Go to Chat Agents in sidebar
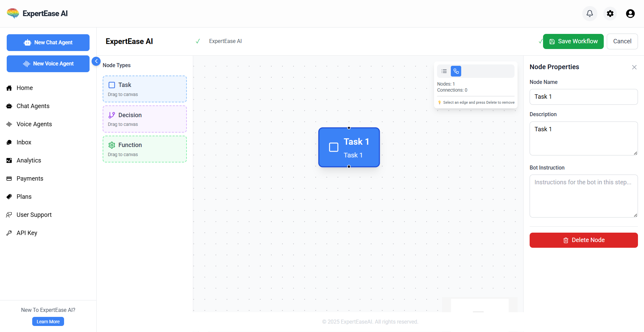The height and width of the screenshot is (332, 644). pyautogui.click(x=33, y=106)
